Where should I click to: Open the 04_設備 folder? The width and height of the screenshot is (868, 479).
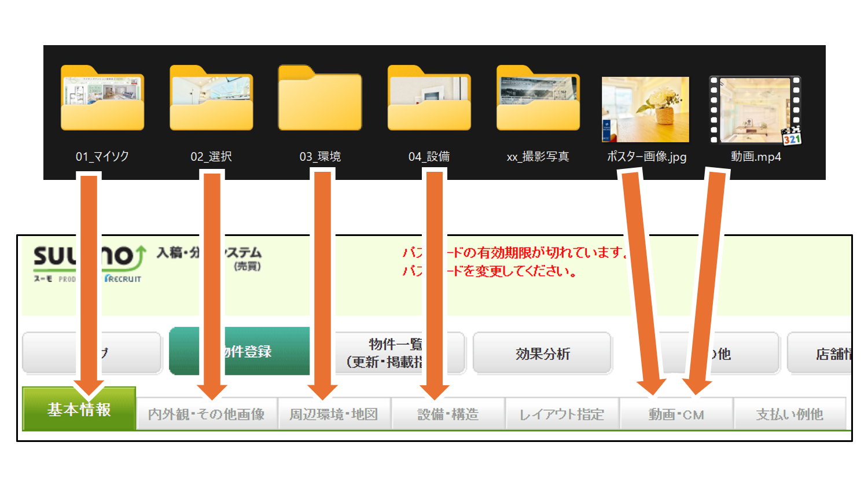[x=429, y=98]
